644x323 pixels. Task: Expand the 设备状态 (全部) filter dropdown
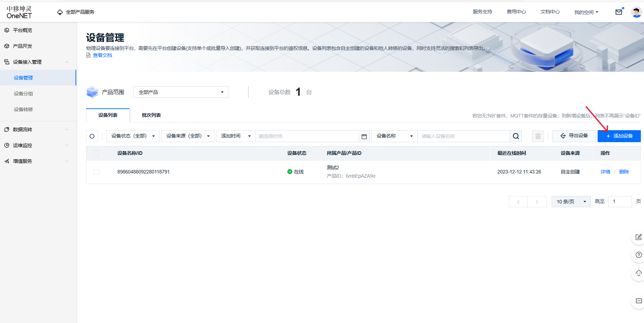tap(133, 136)
